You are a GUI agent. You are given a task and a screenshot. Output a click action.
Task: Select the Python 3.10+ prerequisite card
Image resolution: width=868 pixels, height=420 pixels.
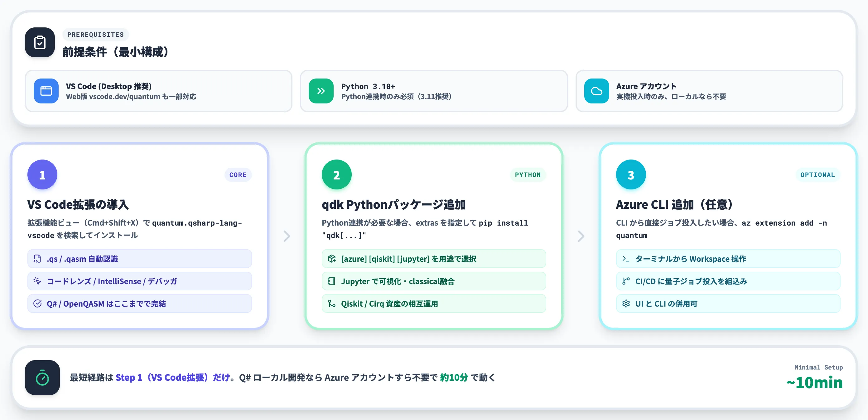tap(434, 91)
